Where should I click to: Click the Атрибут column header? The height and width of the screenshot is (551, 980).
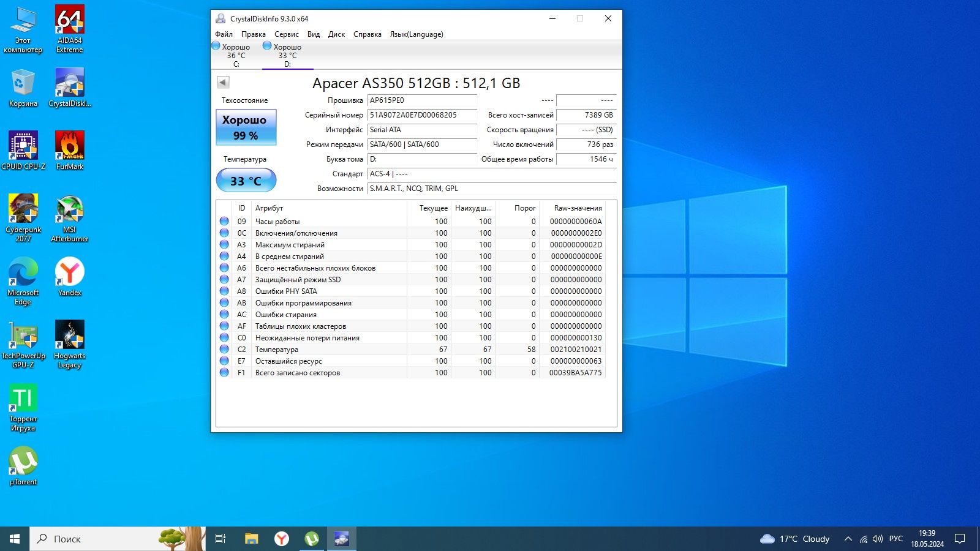point(330,208)
